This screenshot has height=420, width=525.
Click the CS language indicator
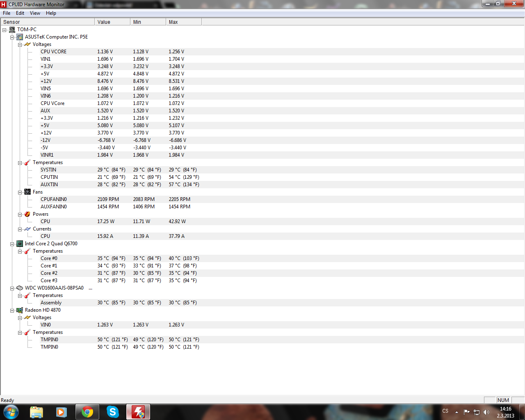pos(445,411)
